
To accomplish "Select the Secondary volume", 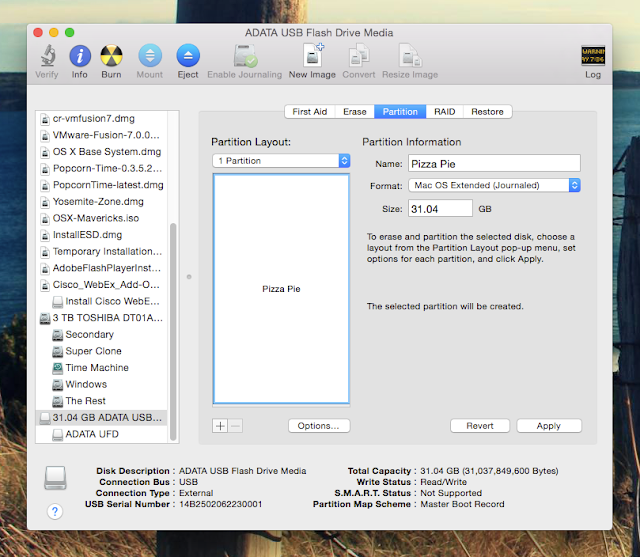I will 101,335.
